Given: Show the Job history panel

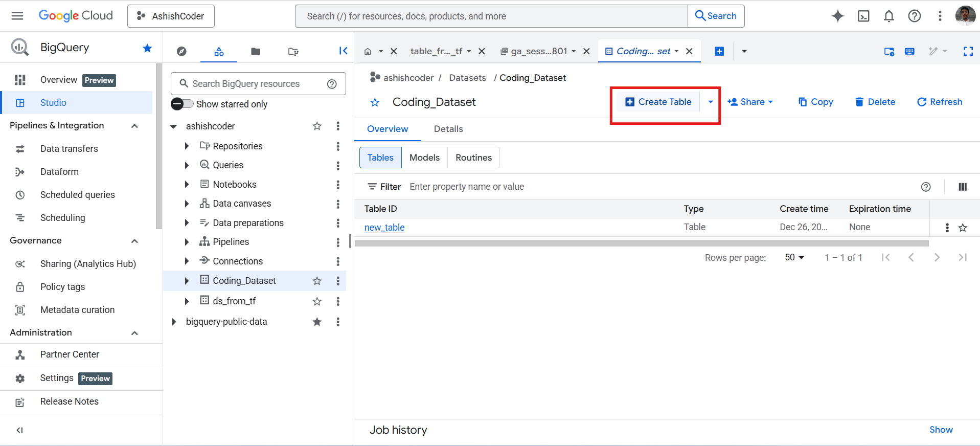Looking at the screenshot, I should [941, 430].
